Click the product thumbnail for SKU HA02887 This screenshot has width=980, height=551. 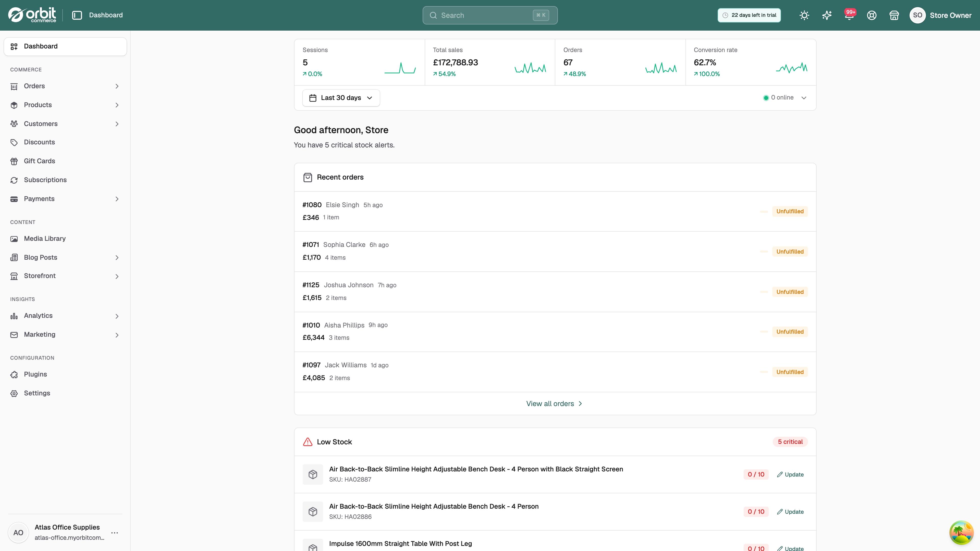313,474
